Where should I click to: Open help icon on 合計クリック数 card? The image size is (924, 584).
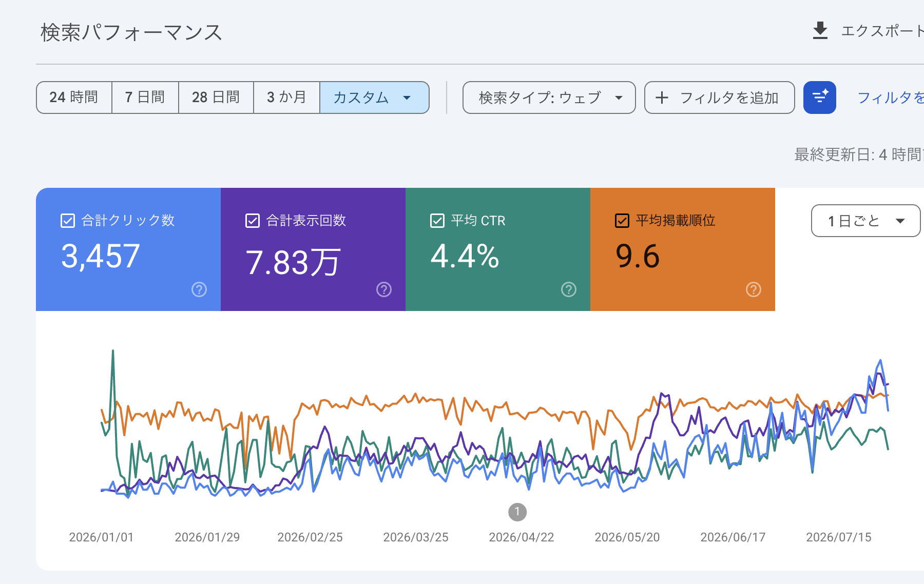(x=199, y=289)
